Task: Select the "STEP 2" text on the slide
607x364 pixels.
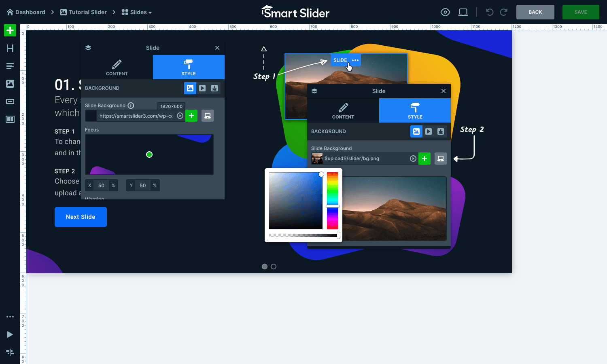Action: click(65, 171)
